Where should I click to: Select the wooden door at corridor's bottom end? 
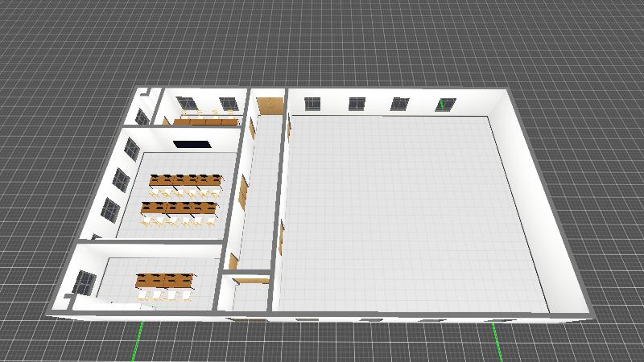(248, 280)
